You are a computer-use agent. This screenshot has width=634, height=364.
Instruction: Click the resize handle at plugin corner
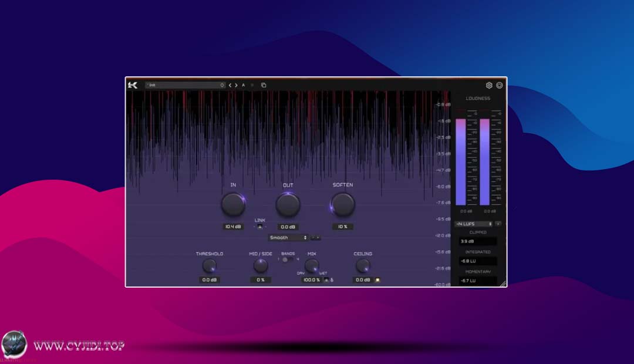coord(503,283)
